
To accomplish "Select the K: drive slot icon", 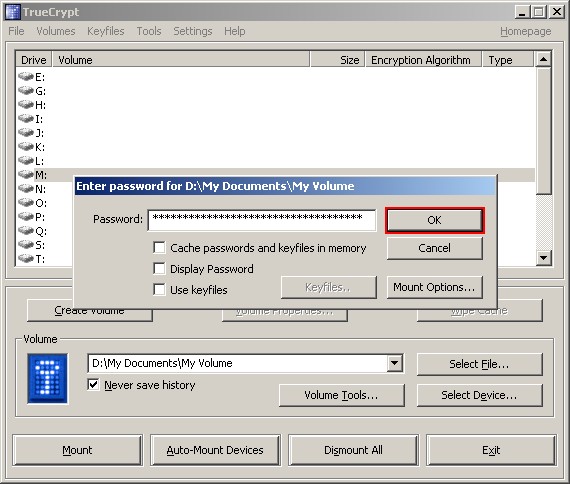I will tap(26, 147).
